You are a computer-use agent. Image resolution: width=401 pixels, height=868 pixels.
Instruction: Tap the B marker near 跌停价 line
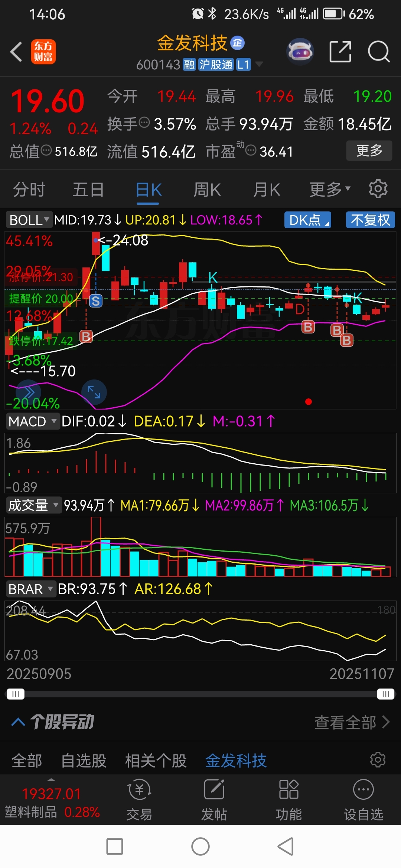[x=86, y=336]
